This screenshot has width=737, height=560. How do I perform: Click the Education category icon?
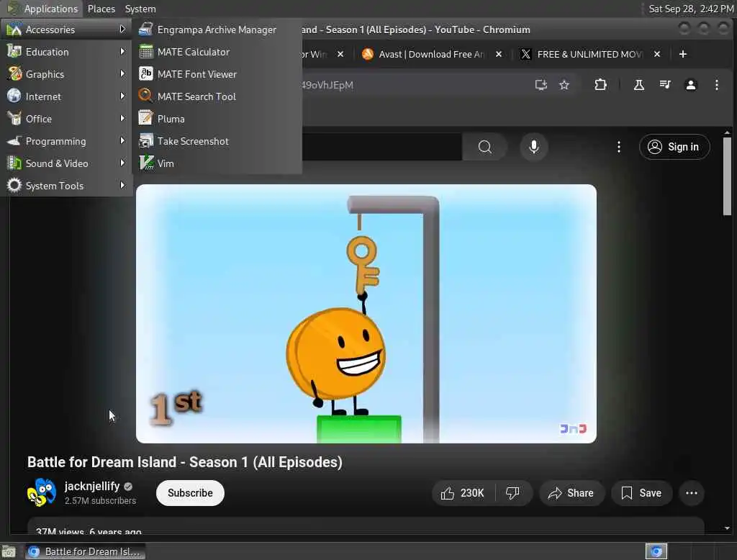tap(14, 51)
